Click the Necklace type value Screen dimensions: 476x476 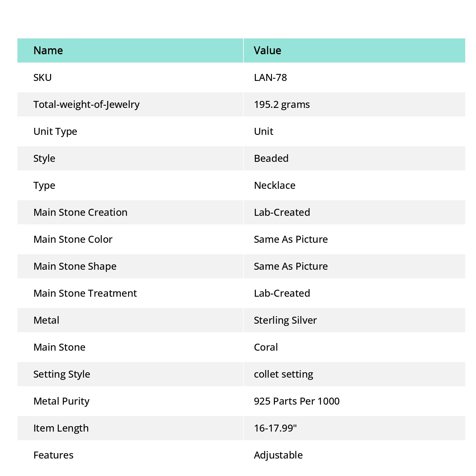pos(275,185)
